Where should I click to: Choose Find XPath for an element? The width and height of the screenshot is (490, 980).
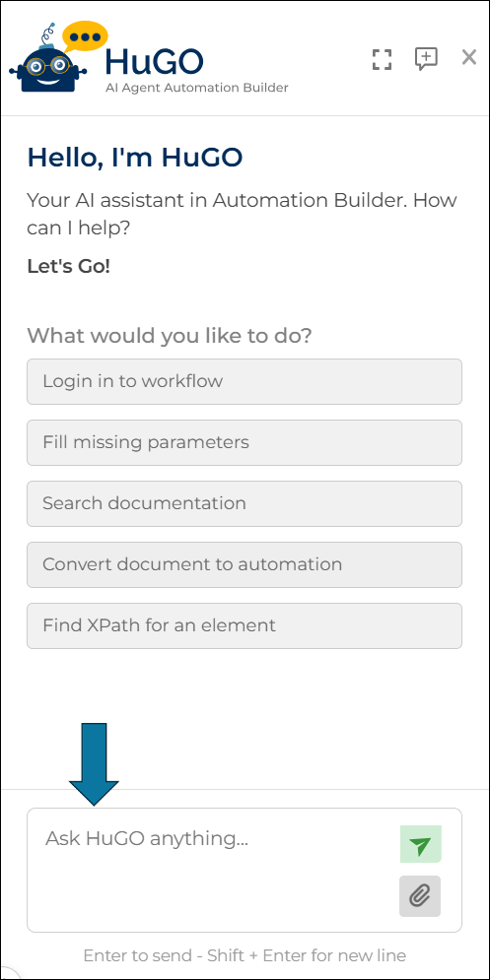(245, 625)
